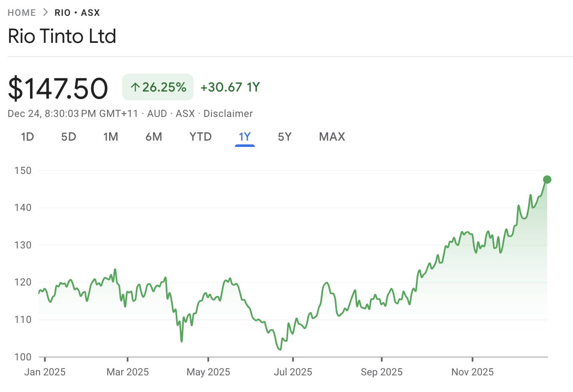
Task: Click the $147.50 price display
Action: pyautogui.click(x=58, y=87)
